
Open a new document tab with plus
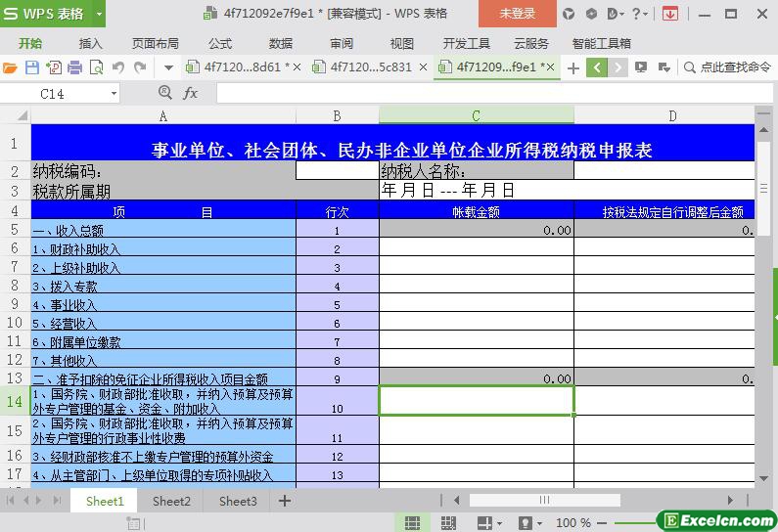tap(573, 67)
